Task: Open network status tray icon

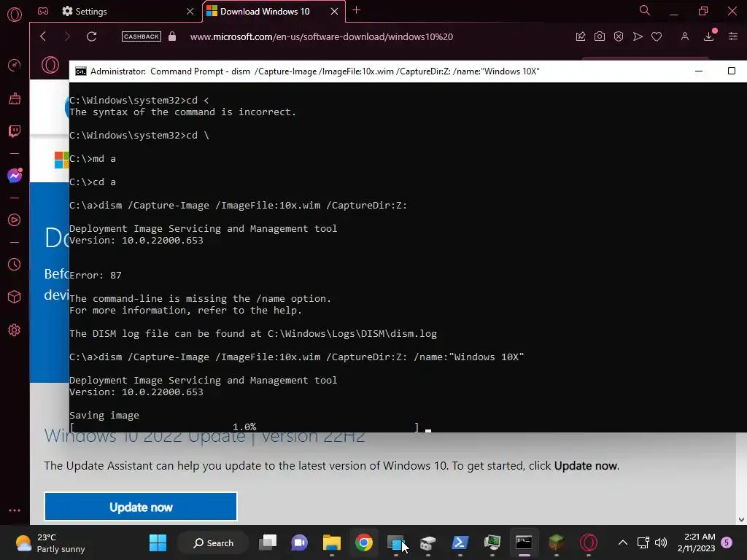Action: click(x=643, y=542)
